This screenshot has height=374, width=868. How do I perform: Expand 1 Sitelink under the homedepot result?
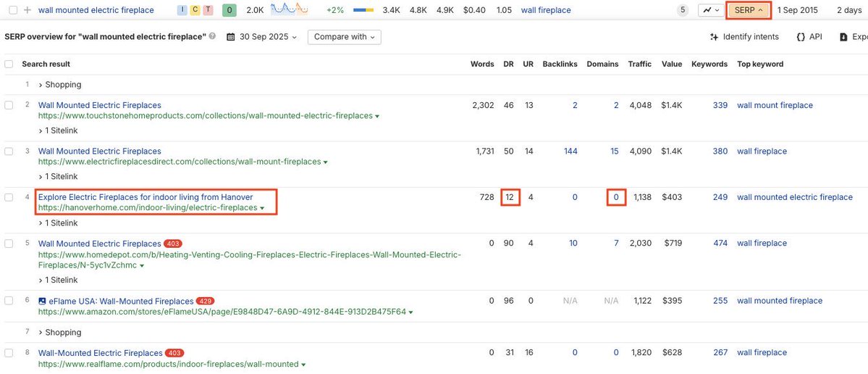coord(58,280)
